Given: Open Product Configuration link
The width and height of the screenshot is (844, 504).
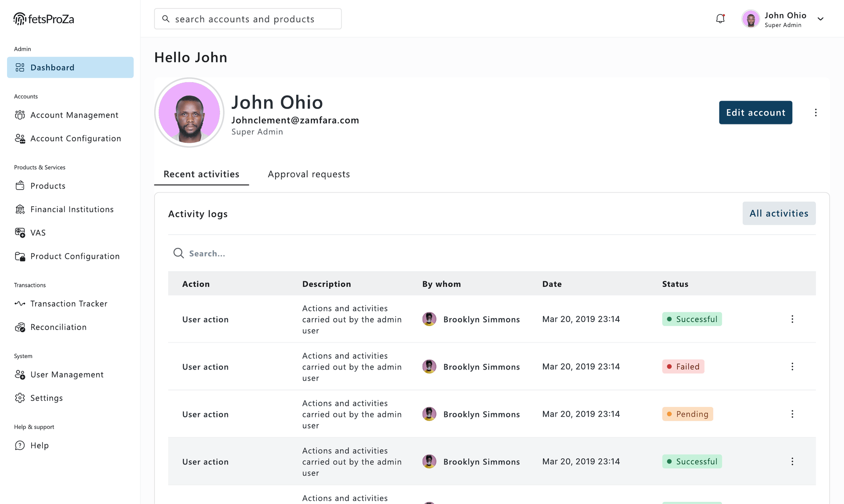Looking at the screenshot, I should pyautogui.click(x=70, y=256).
